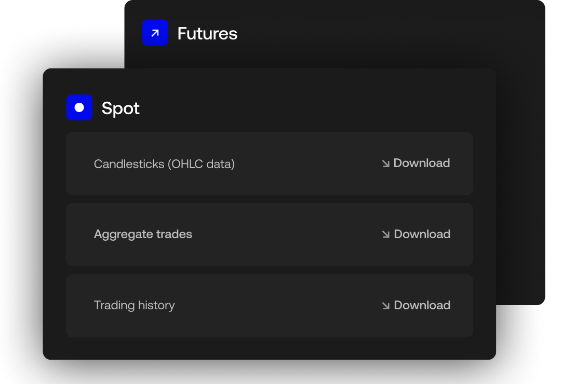Viewport: 588px width, 384px height.
Task: Download Candlesticks (OHLC data)
Action: click(415, 163)
